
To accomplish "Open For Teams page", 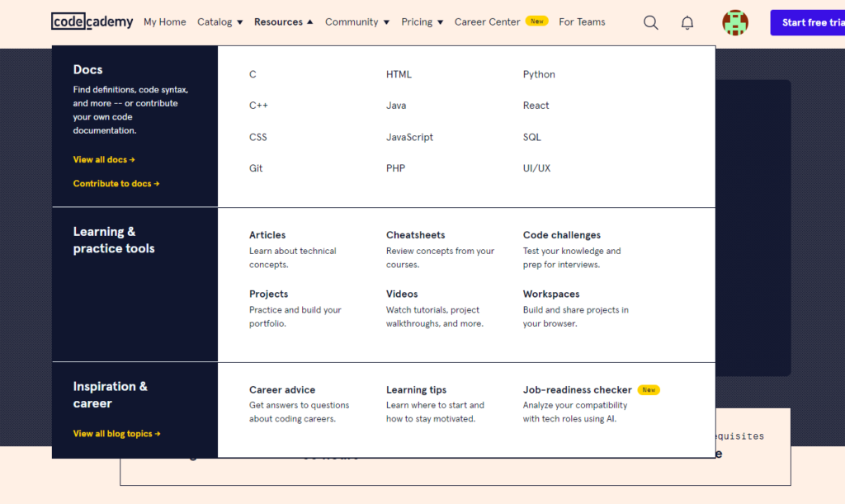I will (x=582, y=22).
